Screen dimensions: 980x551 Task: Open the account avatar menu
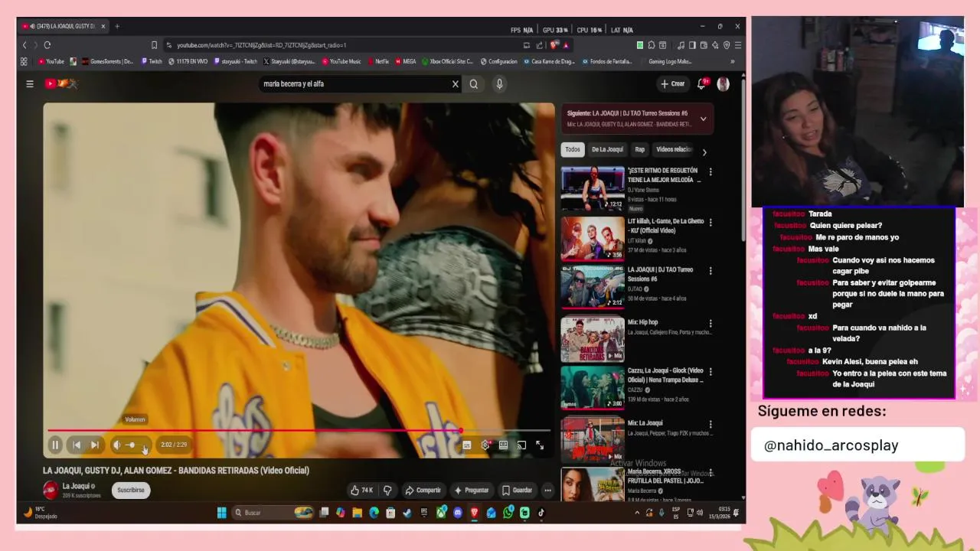click(x=723, y=84)
